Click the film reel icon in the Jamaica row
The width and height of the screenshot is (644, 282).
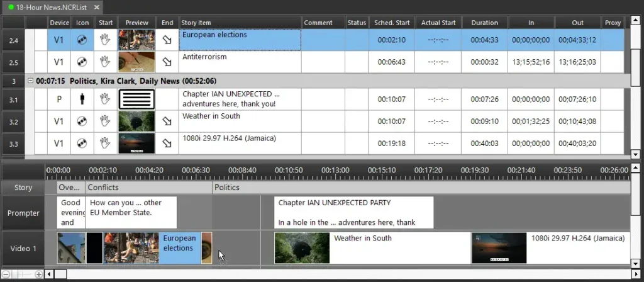(82, 144)
